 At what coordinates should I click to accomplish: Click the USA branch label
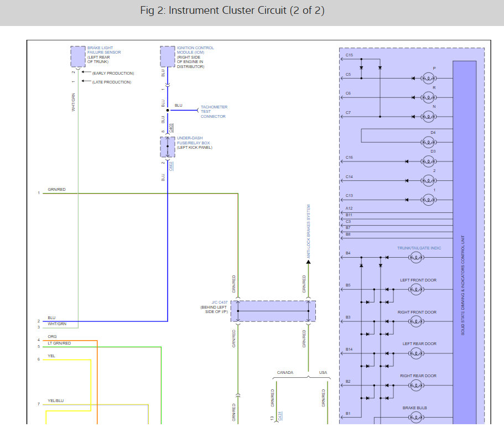323,372
